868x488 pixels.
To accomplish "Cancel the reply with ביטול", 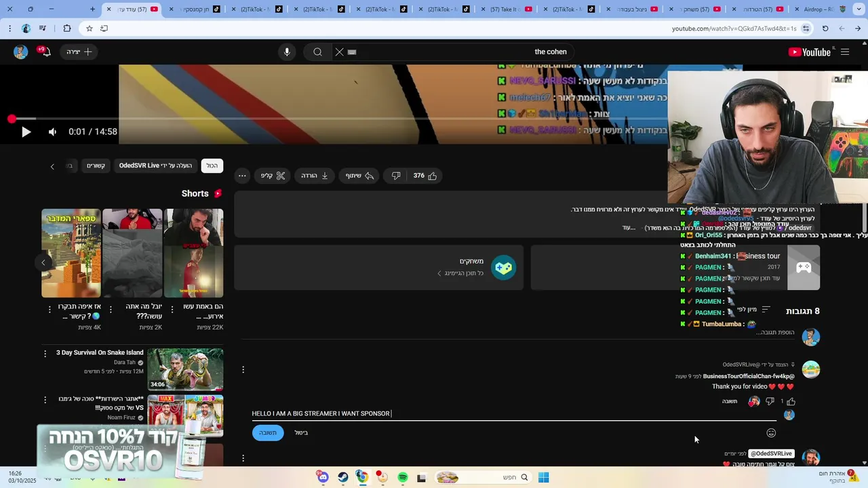I will (301, 432).
